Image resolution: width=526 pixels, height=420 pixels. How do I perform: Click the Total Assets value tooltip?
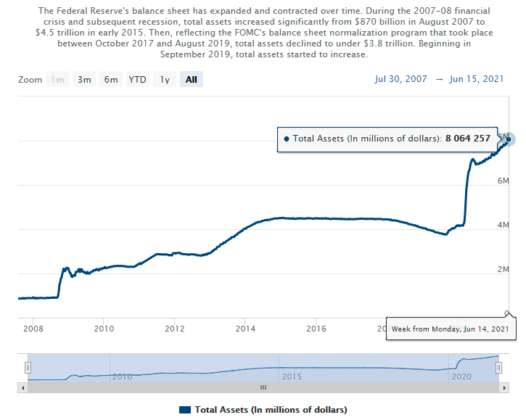click(388, 138)
